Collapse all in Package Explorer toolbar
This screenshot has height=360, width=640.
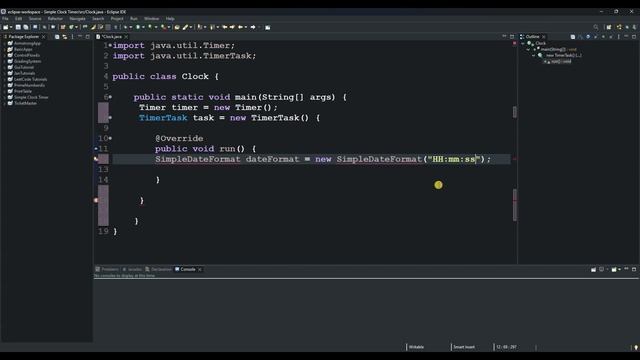[x=57, y=37]
